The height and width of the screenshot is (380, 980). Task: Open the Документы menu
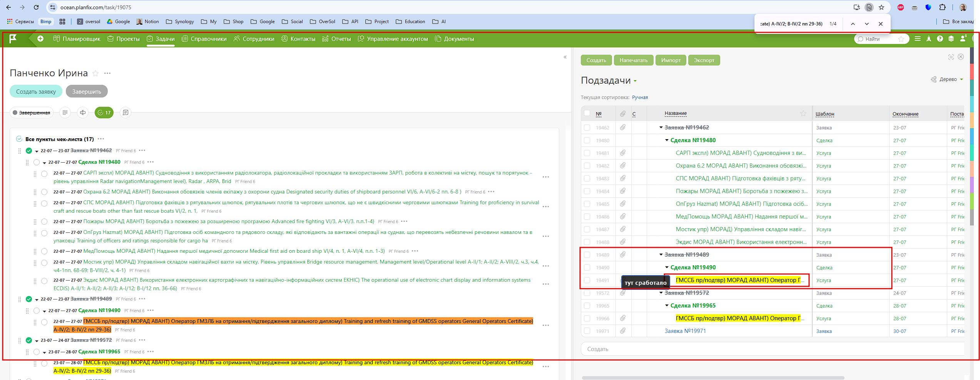click(x=454, y=39)
